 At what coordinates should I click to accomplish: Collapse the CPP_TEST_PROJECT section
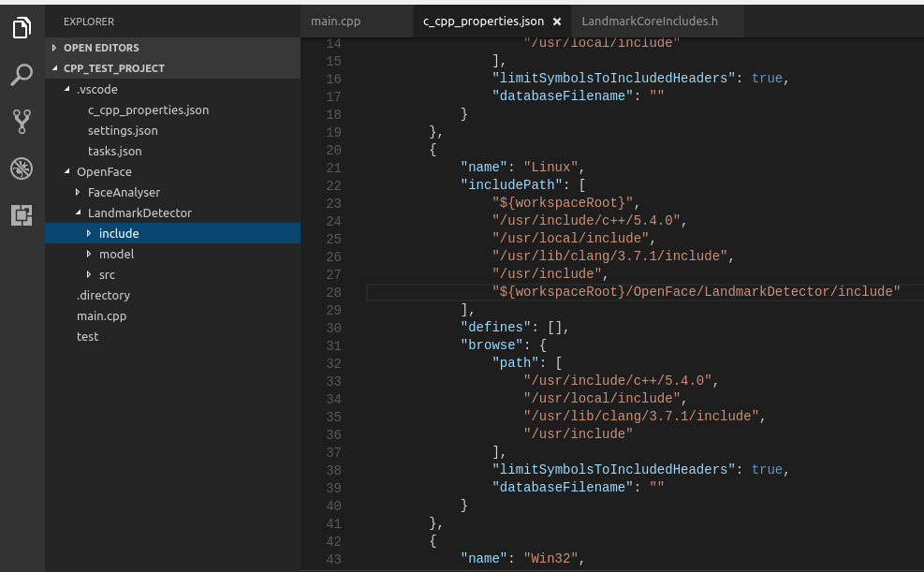113,68
